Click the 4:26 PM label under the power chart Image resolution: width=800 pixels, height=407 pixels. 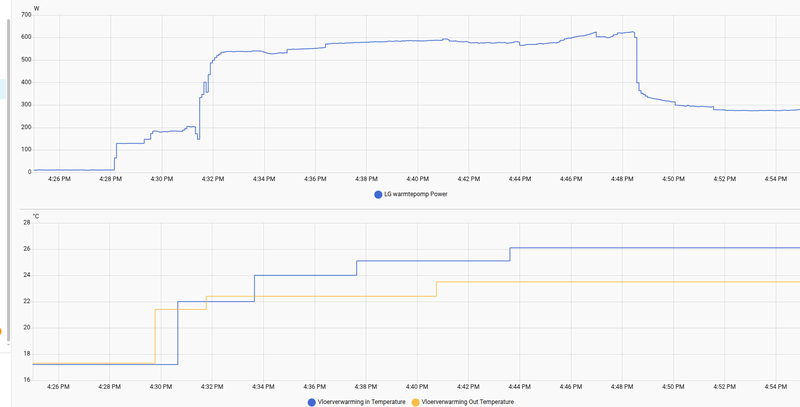click(59, 179)
